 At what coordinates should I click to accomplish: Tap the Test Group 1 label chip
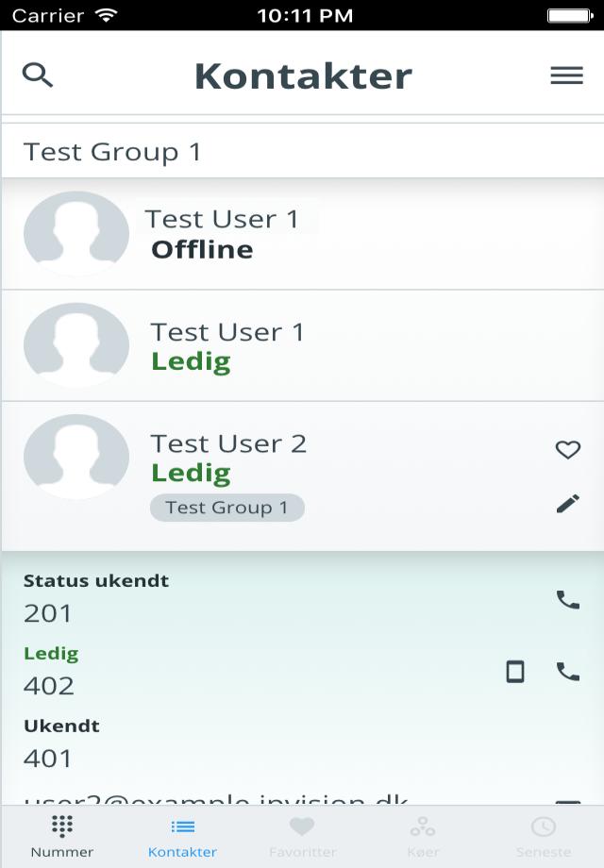point(226,508)
